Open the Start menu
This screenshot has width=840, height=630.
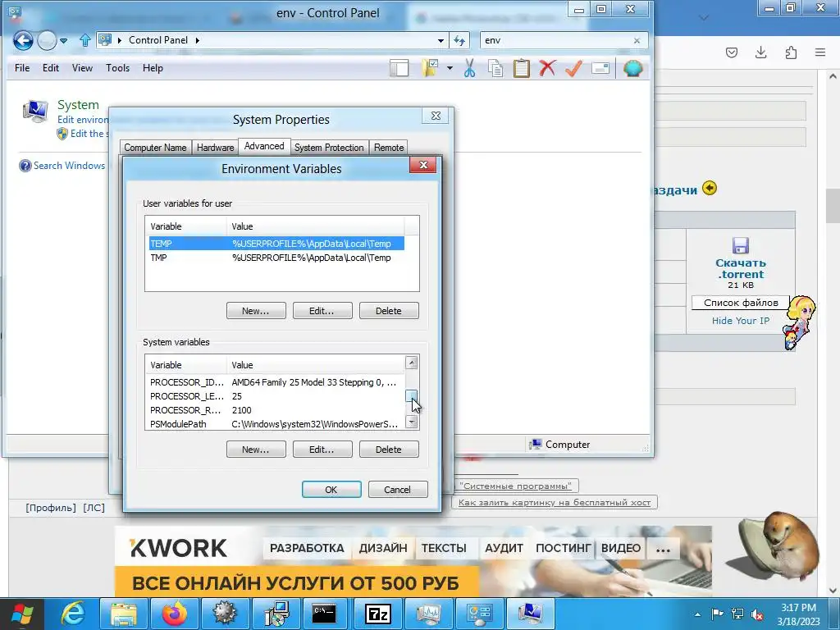point(22,614)
